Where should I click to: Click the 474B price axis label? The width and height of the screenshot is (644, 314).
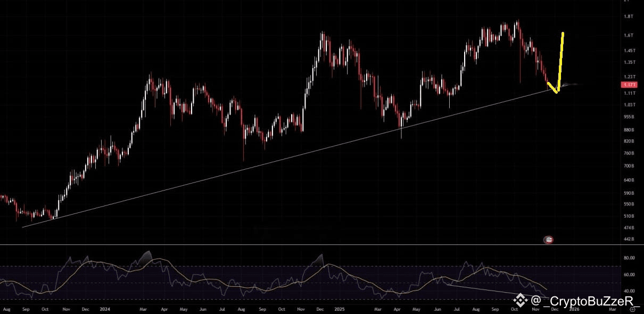pos(629,228)
